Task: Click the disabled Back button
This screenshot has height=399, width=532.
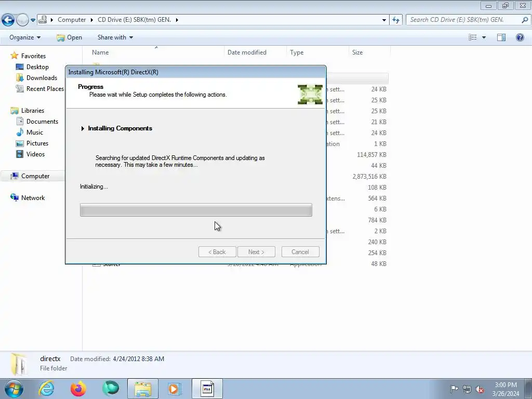Action: tap(217, 252)
